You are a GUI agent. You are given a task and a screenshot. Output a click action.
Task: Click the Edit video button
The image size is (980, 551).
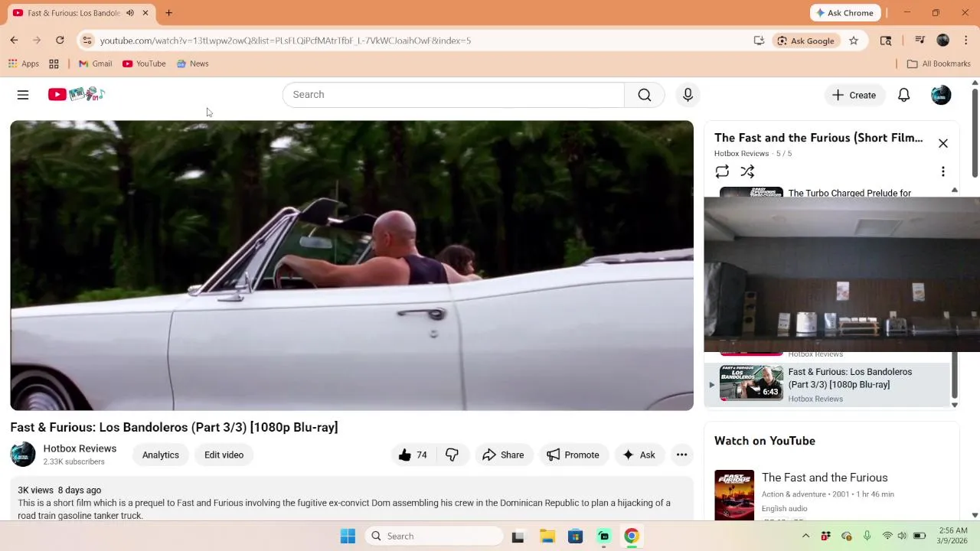click(224, 455)
